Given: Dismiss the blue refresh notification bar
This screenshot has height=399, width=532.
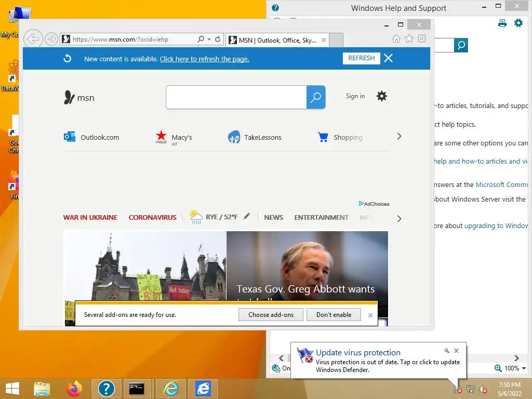Looking at the screenshot, I should point(389,58).
